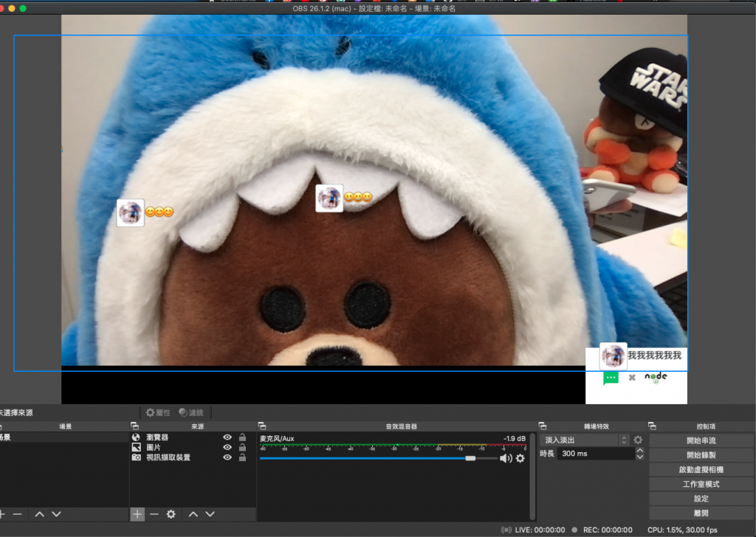Remove selected source with minus button
Viewport: 756px width, 537px height.
click(x=154, y=514)
